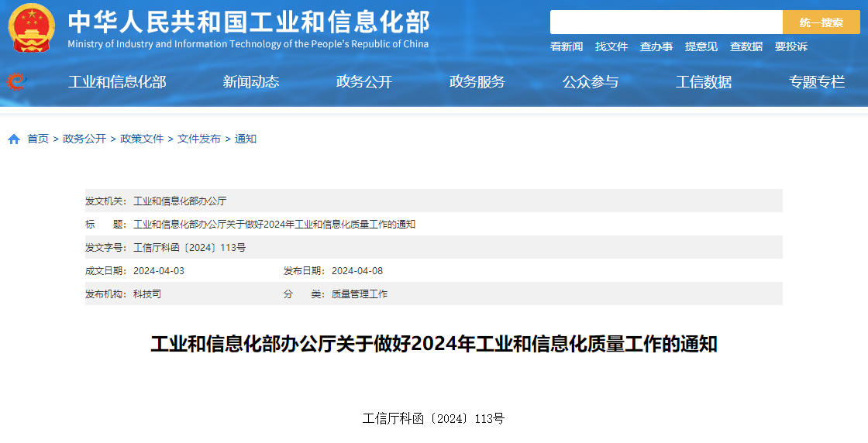Open the 查办事 quick link
This screenshot has width=868, height=443.
coord(656,46)
